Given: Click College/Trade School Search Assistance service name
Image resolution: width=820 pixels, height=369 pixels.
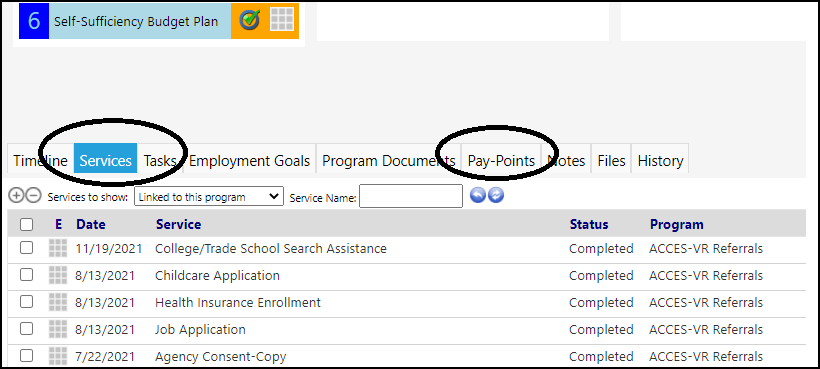Looking at the screenshot, I should coord(271,248).
